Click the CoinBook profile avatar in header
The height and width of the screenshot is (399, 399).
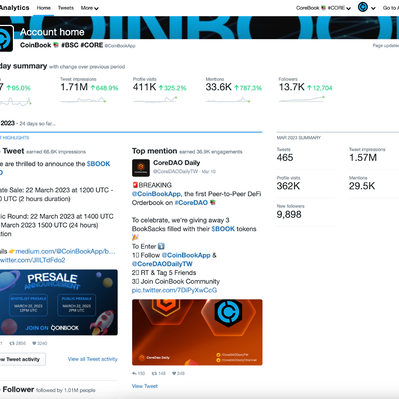6,38
